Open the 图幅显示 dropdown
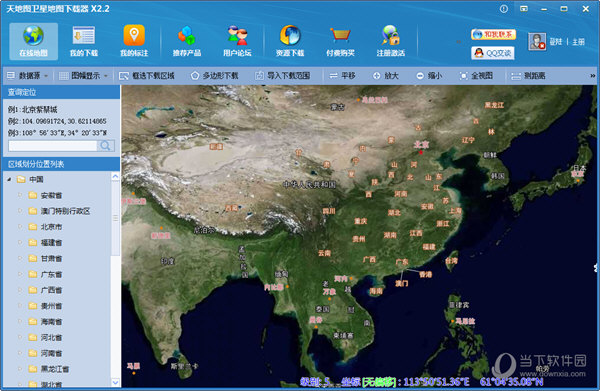 point(83,76)
